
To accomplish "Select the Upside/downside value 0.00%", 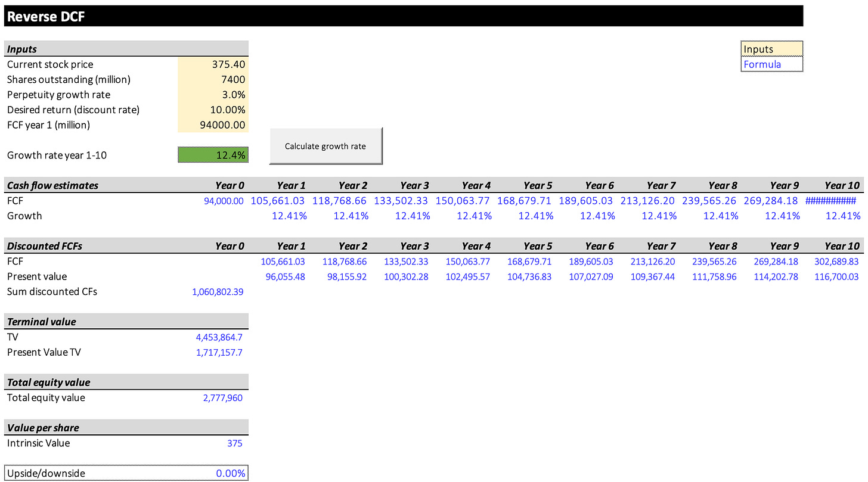I will (x=231, y=473).
